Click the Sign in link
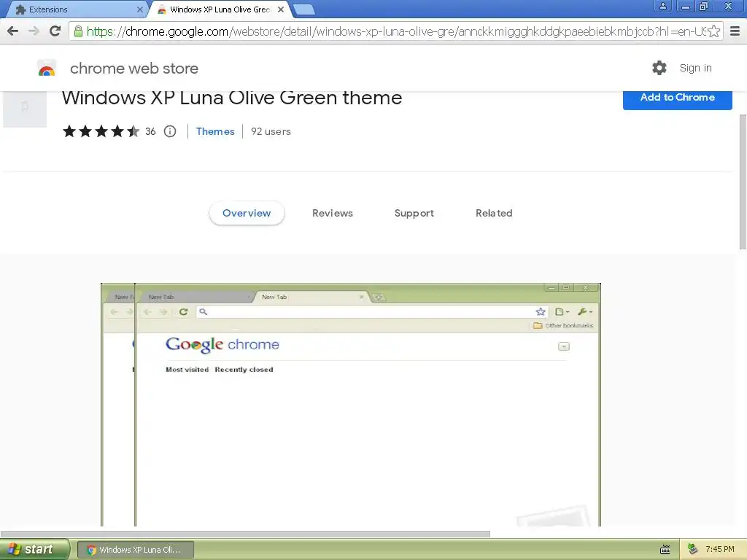 tap(695, 68)
